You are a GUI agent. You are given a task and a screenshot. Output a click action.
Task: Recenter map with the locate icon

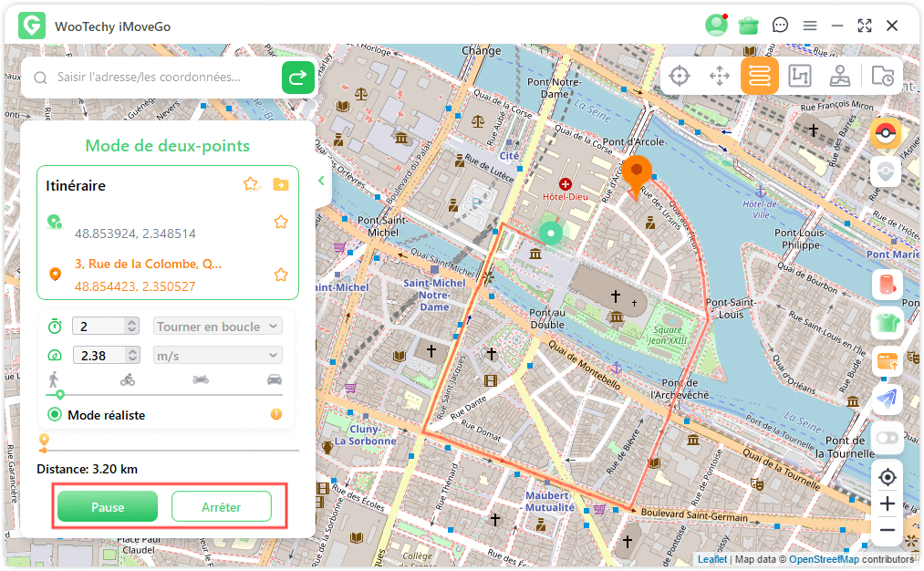click(887, 477)
